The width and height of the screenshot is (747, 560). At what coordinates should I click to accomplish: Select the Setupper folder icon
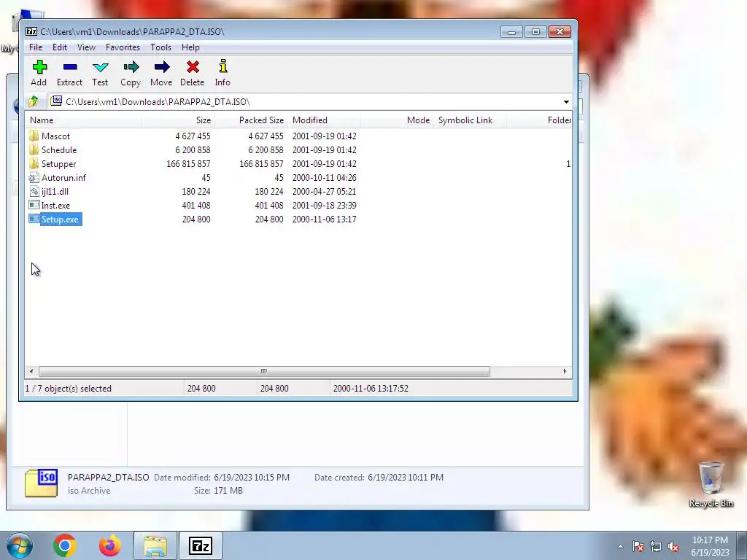[x=34, y=164]
